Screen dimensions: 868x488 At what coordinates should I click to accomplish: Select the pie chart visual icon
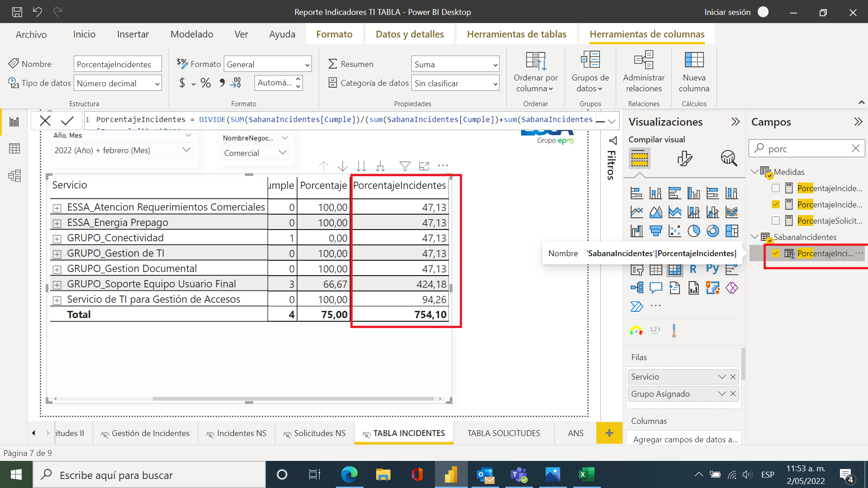(693, 231)
